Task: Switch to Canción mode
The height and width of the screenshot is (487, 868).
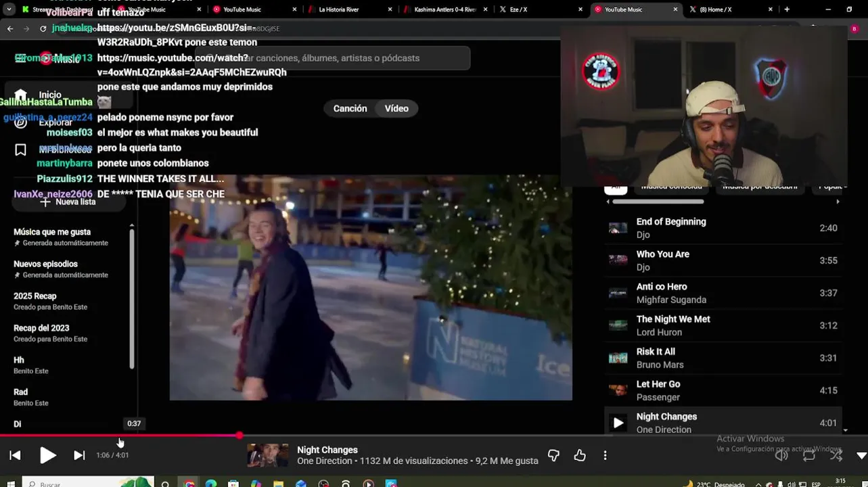Action: [350, 108]
